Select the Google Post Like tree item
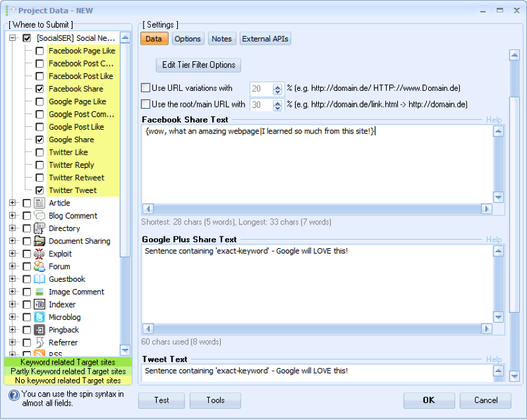 [x=76, y=127]
